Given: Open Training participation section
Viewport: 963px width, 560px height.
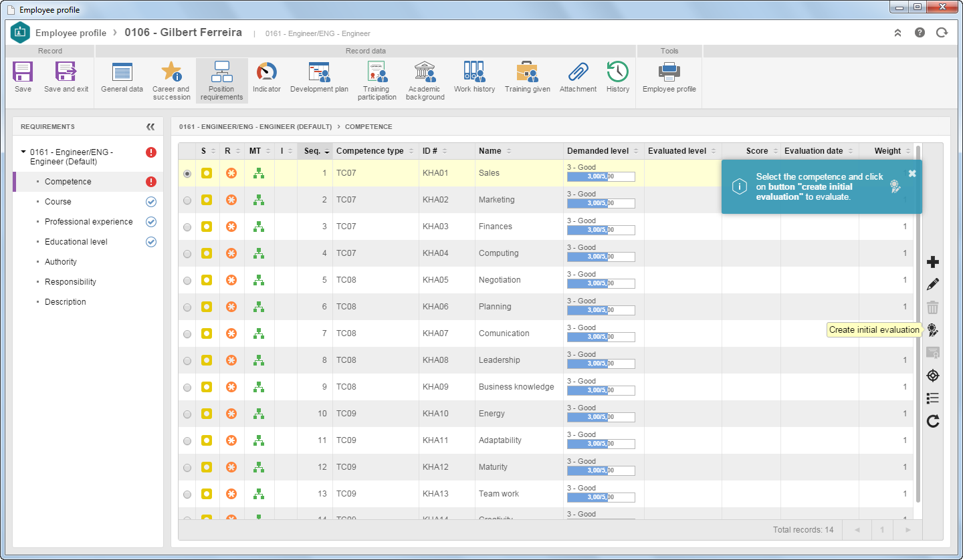Looking at the screenshot, I should pos(377,81).
